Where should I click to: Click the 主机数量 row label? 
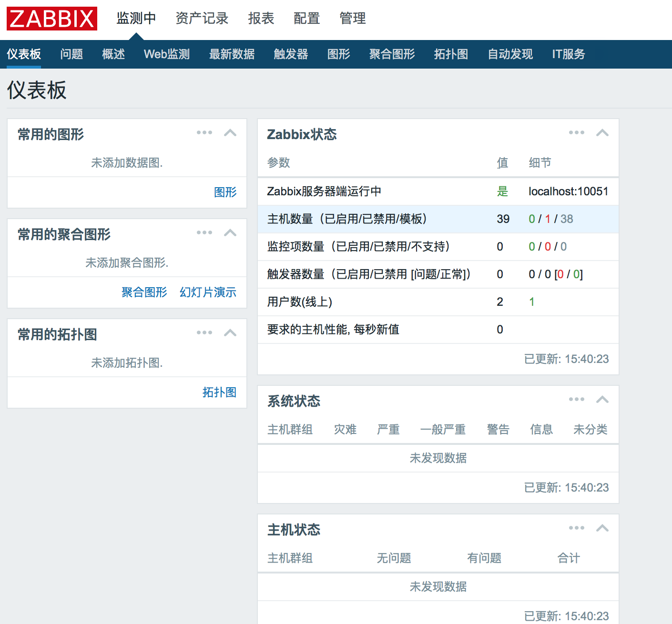point(347,219)
